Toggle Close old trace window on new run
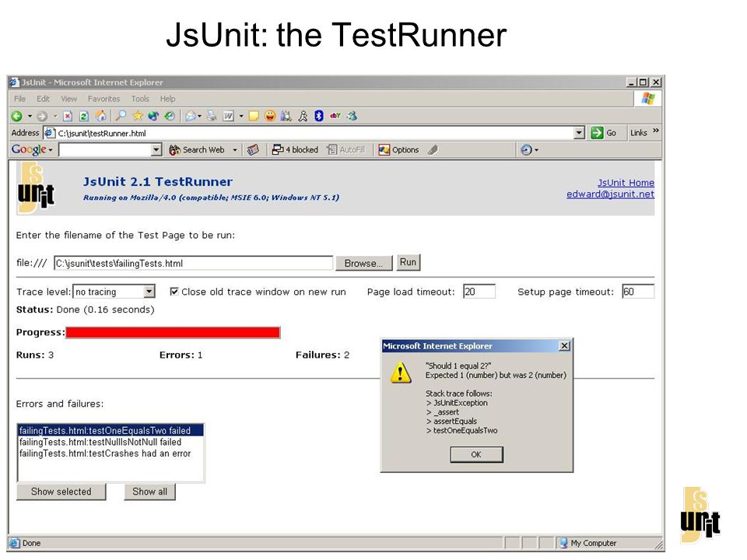This screenshot has width=747, height=560. [174, 292]
